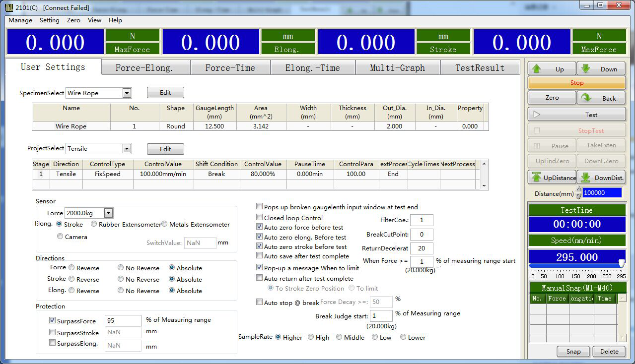
Task: Click the Zero button in right panel
Action: pyautogui.click(x=552, y=98)
